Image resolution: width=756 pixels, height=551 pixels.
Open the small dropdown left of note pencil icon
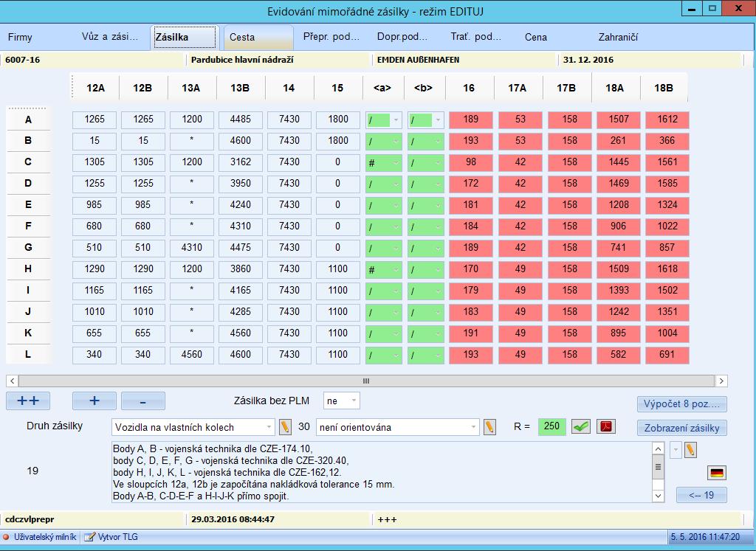tap(676, 450)
